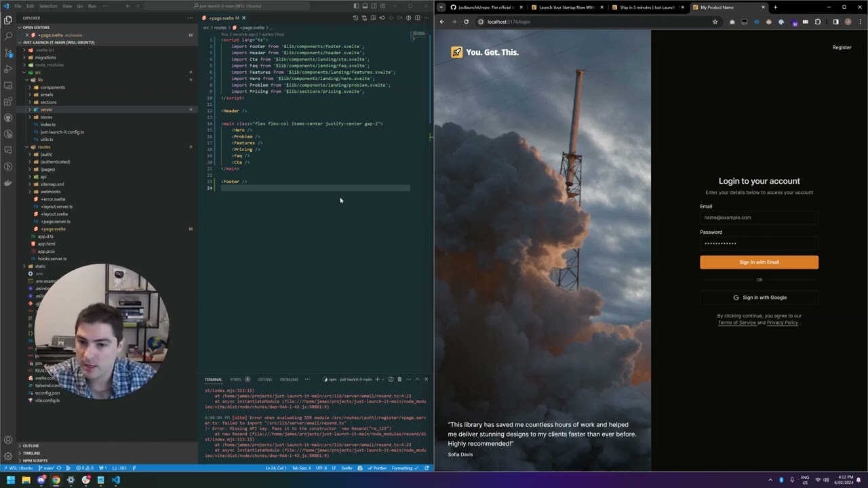Maximize the terminal panel size

417,379
